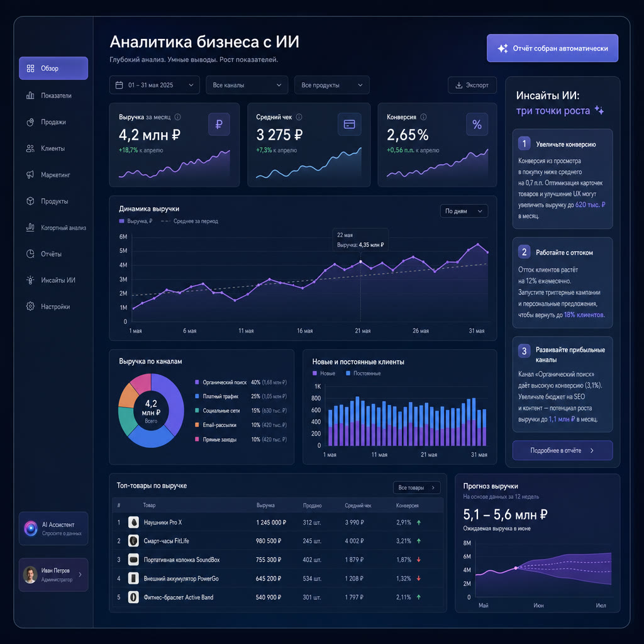This screenshot has height=644, width=644.
Task: Open AI Ассистент orb icon
Action: click(31, 528)
